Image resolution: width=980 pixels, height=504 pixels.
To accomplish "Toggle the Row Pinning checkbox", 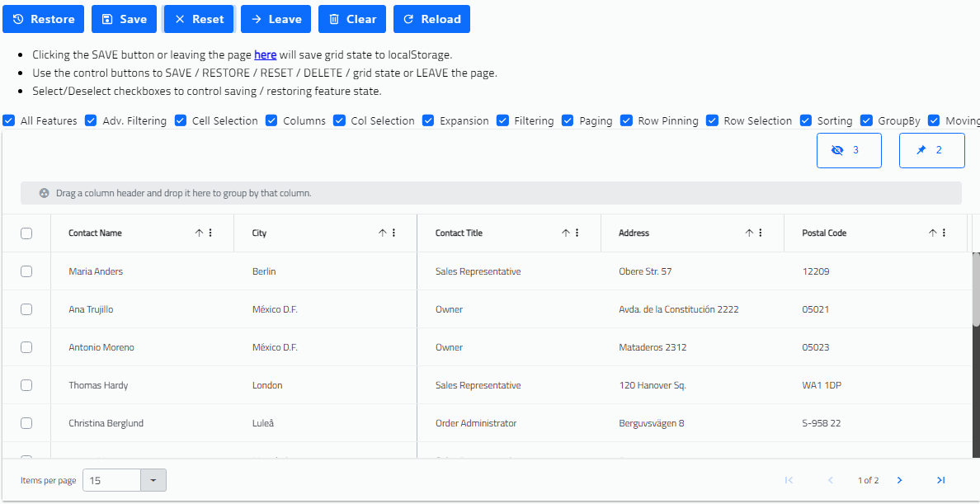I will (627, 120).
